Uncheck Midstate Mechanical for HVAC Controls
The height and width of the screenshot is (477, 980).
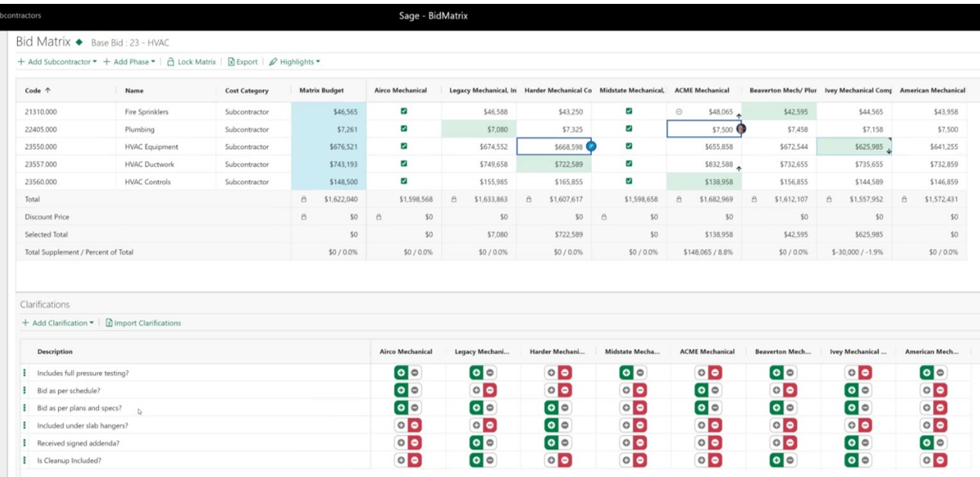click(629, 182)
